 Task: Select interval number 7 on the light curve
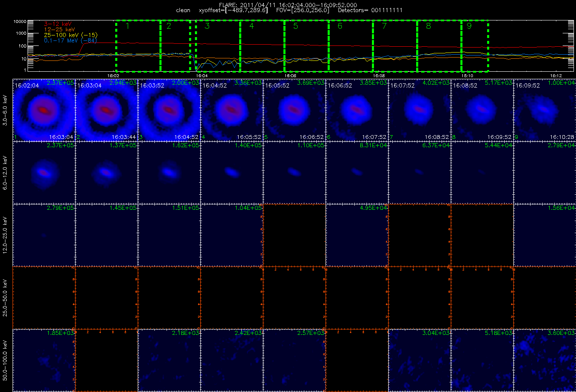(395, 45)
